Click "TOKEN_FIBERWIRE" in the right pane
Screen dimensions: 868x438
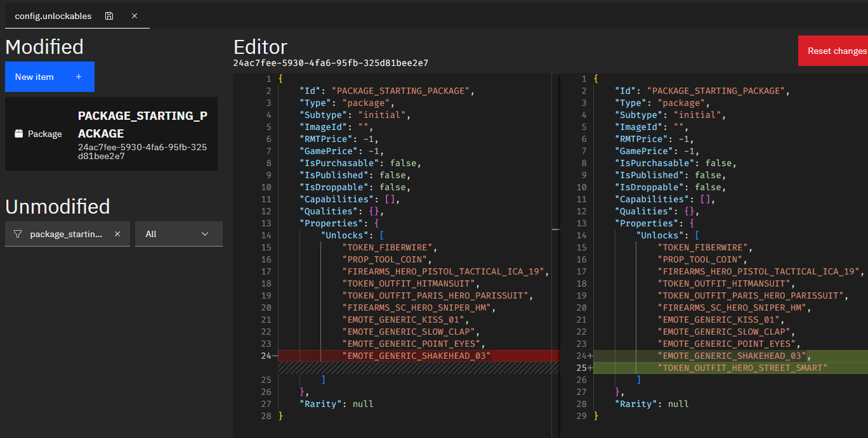[x=705, y=247]
